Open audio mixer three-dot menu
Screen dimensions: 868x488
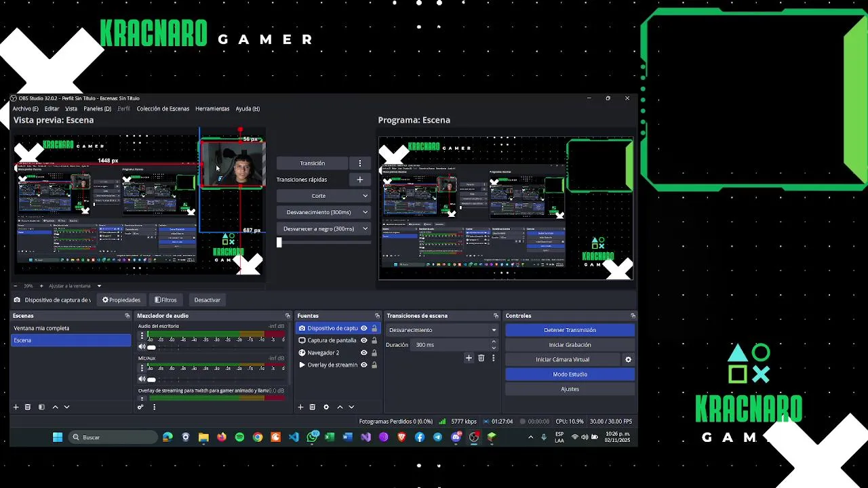[154, 407]
